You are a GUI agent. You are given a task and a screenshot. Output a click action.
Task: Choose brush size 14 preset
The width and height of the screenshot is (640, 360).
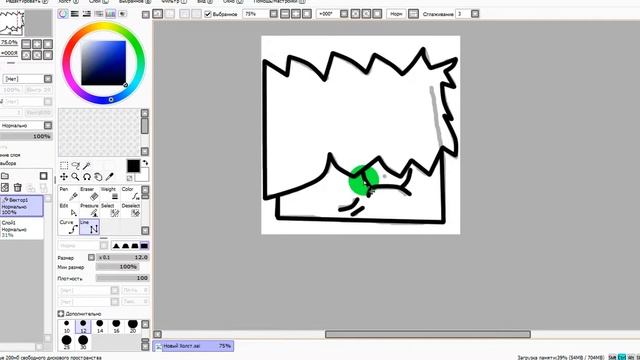[100, 326]
